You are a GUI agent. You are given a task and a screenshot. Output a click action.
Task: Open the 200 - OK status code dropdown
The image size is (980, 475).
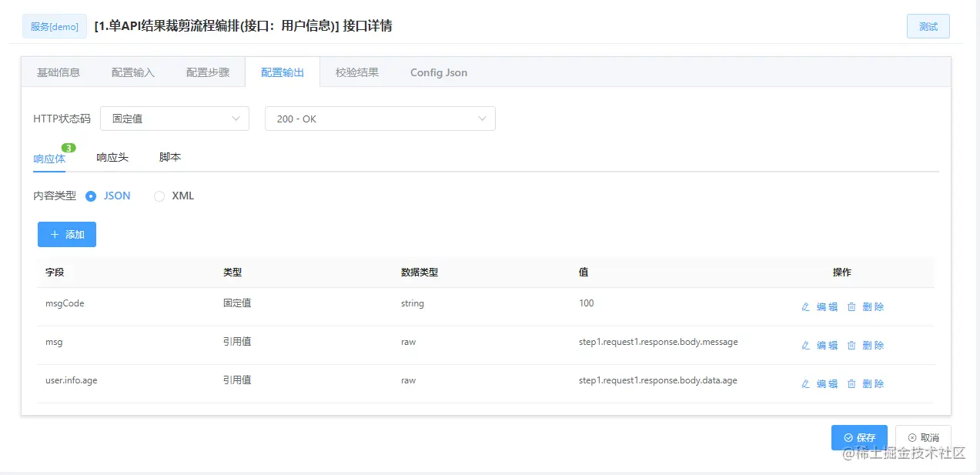coord(380,119)
